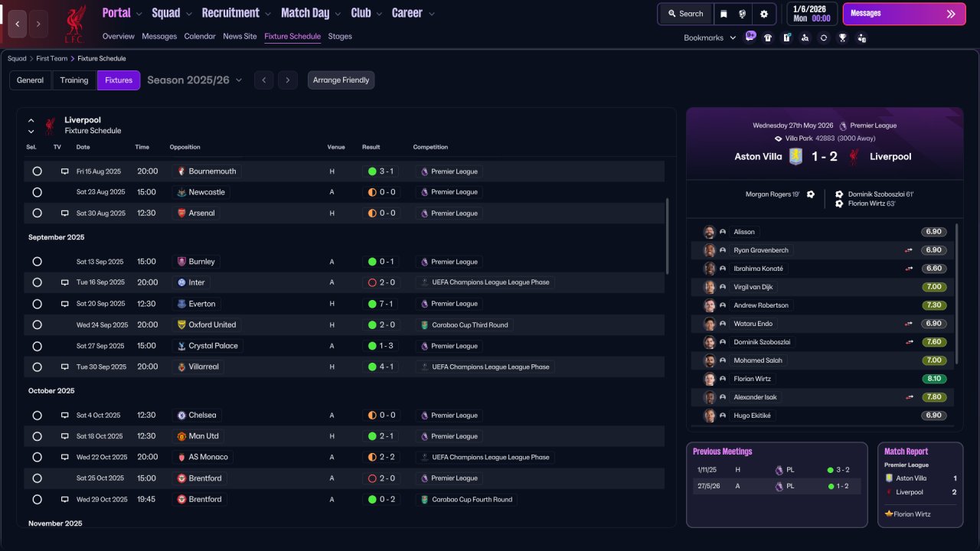Screen dimensions: 980x551
Task: Open the shirt icon bookmark shortcut
Action: click(x=768, y=37)
